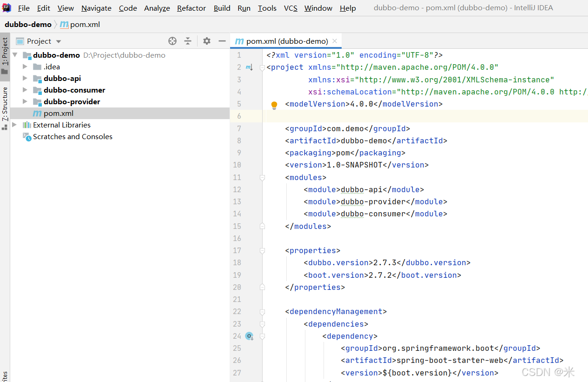This screenshot has width=588, height=382.
Task: Open the VCS menu
Action: pyautogui.click(x=291, y=8)
